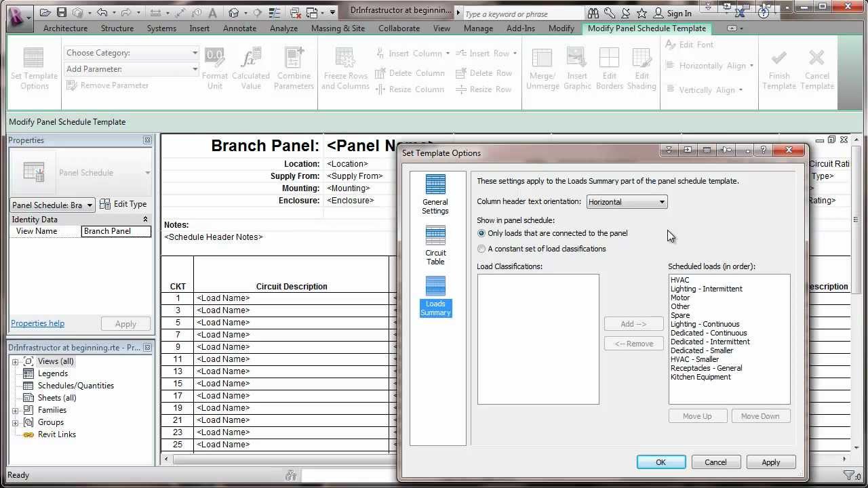Screen dimensions: 868x488
Task: Click OK in Set Template Options
Action: [661, 462]
